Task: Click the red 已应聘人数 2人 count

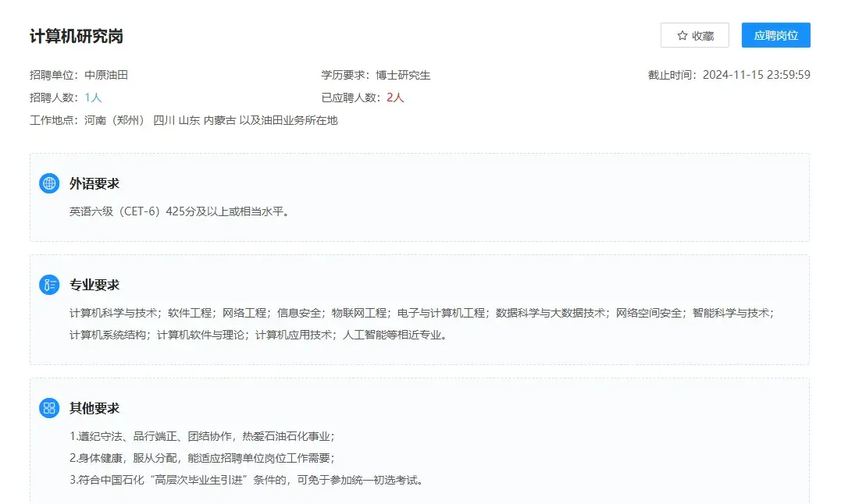Action: [394, 98]
